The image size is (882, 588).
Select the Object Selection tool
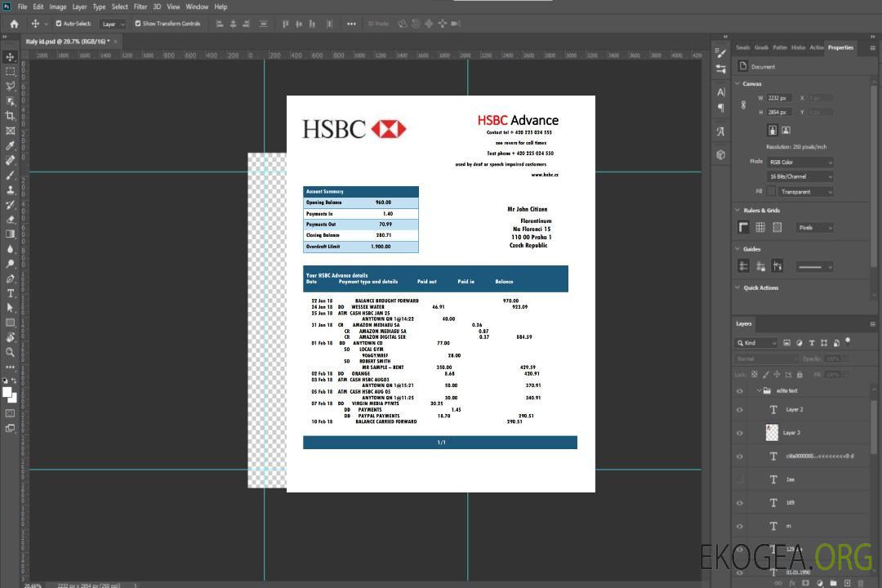click(10, 101)
